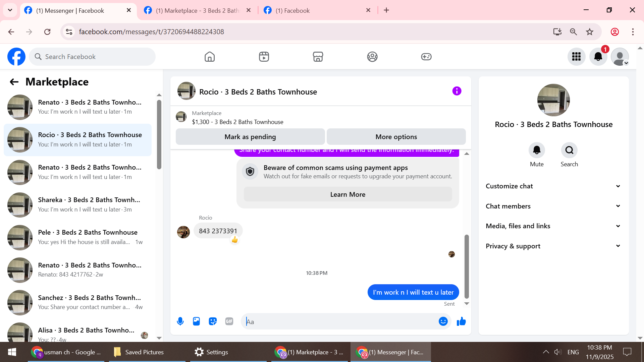644x362 pixels.
Task: Click Rocio's profile picture beside message
Action: 183,232
